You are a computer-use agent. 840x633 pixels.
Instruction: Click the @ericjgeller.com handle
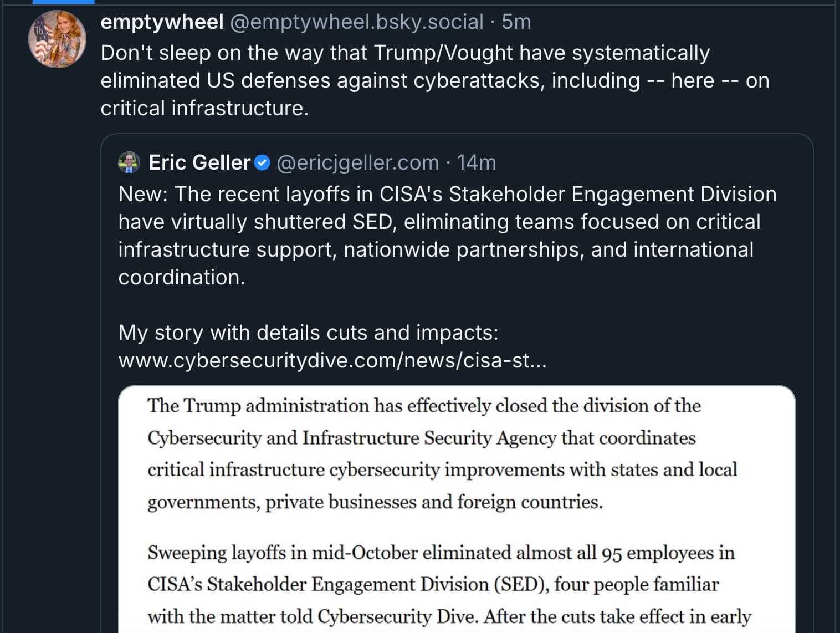point(357,163)
